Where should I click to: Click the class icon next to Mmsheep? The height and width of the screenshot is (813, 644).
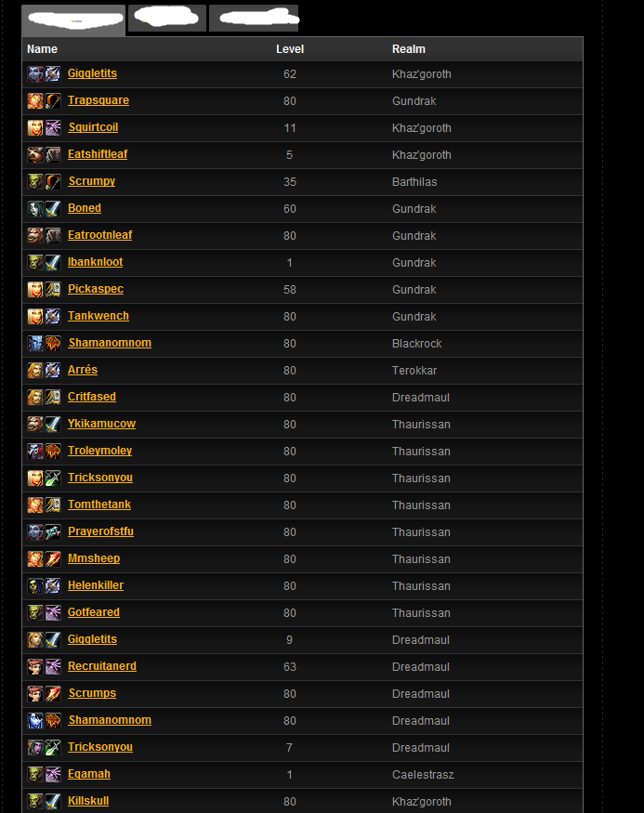53,559
